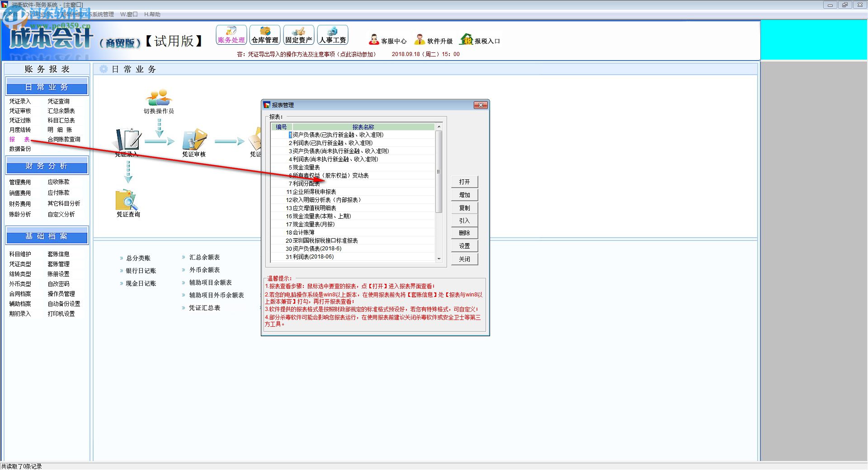The width and height of the screenshot is (868, 470).
Task: Click the report list scrollbar thumb
Action: click(439, 171)
